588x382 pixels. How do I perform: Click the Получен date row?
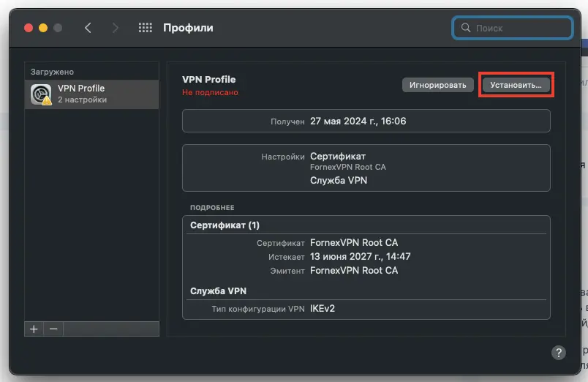coord(366,121)
